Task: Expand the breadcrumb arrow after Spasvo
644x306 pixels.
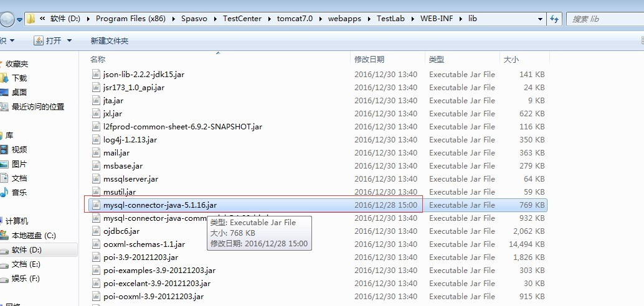Action: [215, 19]
